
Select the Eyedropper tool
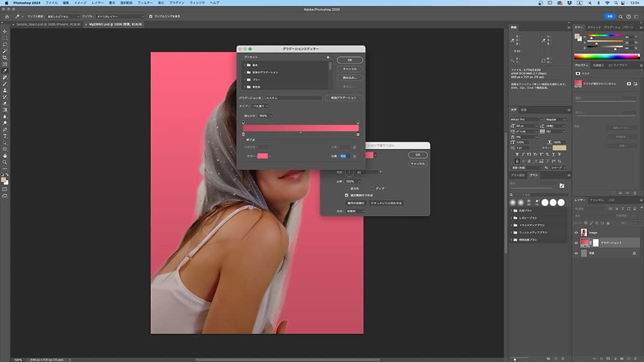coord(5,71)
